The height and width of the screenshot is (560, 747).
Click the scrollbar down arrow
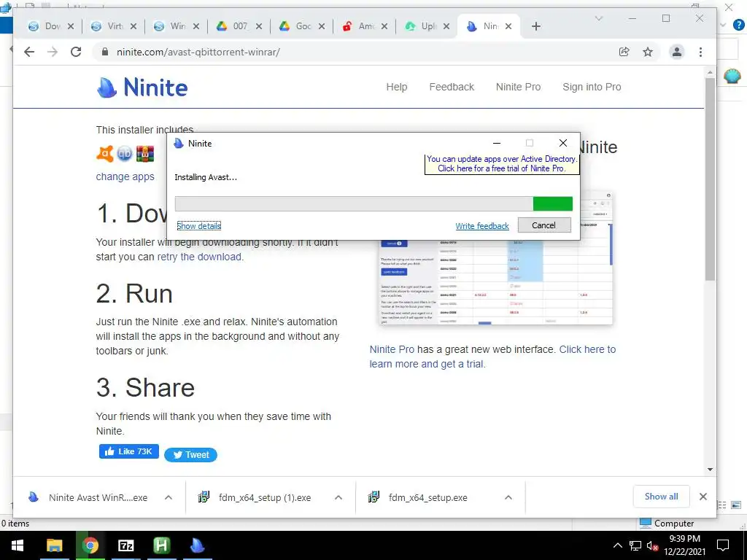coord(710,470)
